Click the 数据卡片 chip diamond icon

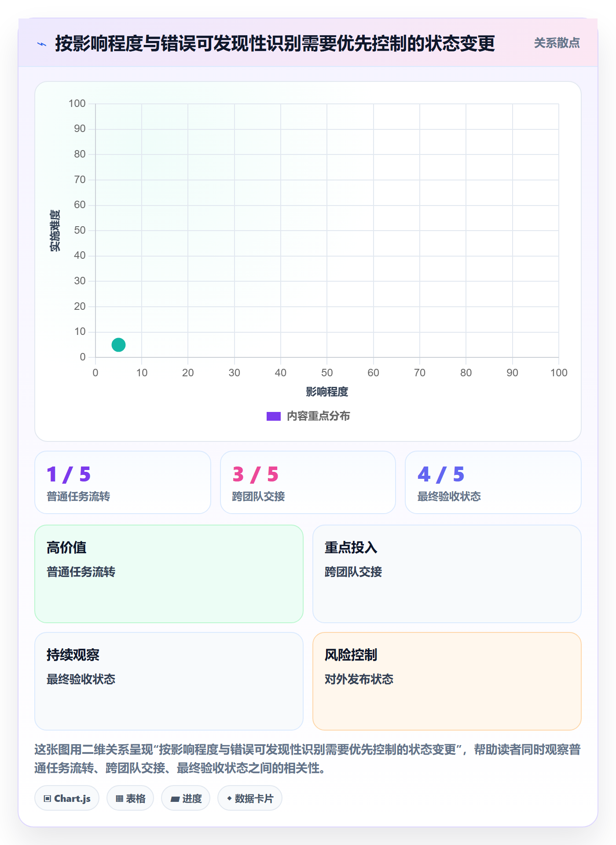click(229, 798)
